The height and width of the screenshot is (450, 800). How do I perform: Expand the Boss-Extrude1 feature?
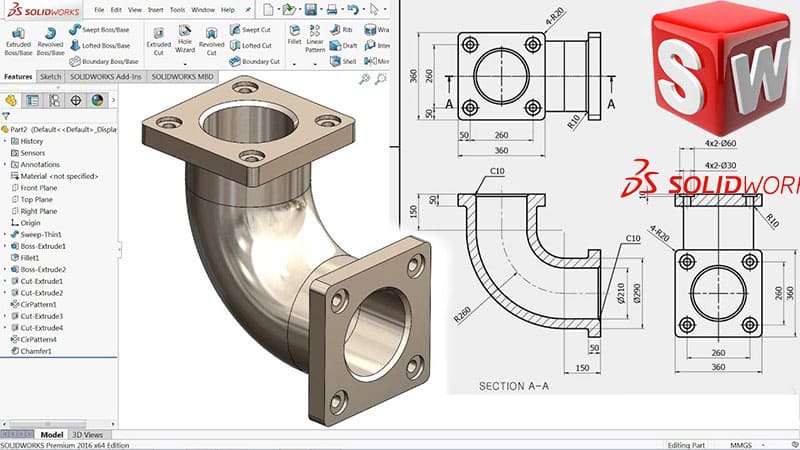(x=5, y=246)
